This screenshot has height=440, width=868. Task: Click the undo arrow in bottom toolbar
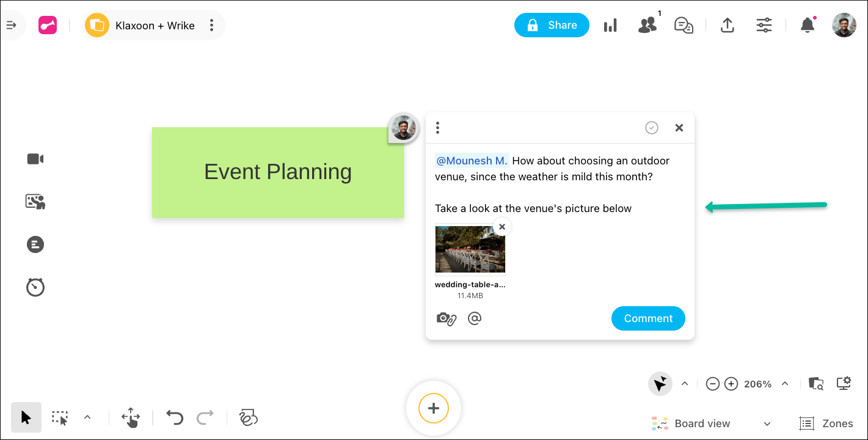click(x=175, y=417)
